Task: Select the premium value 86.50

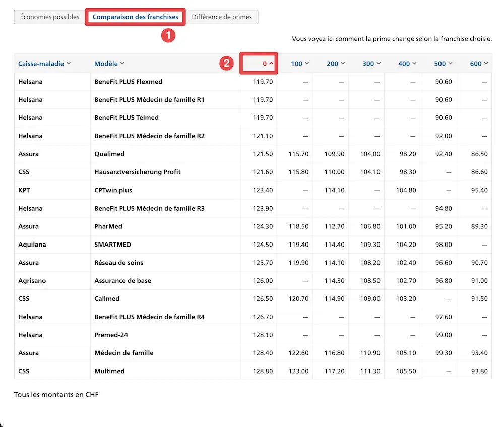Action: tap(480, 154)
